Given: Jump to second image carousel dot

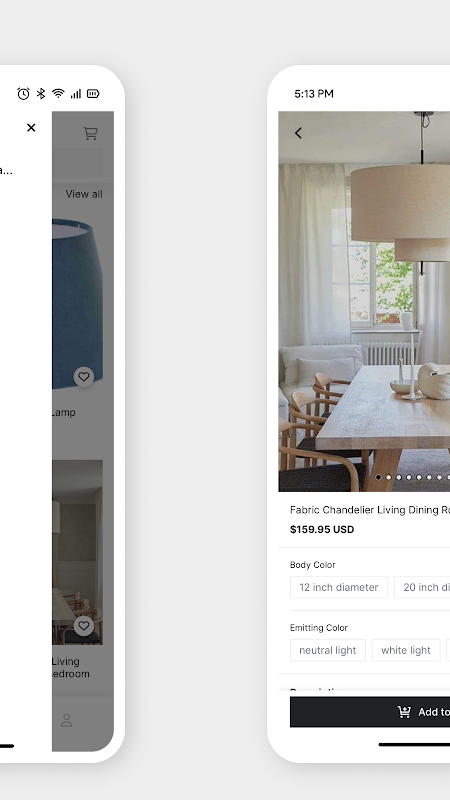Looking at the screenshot, I should 389,478.
